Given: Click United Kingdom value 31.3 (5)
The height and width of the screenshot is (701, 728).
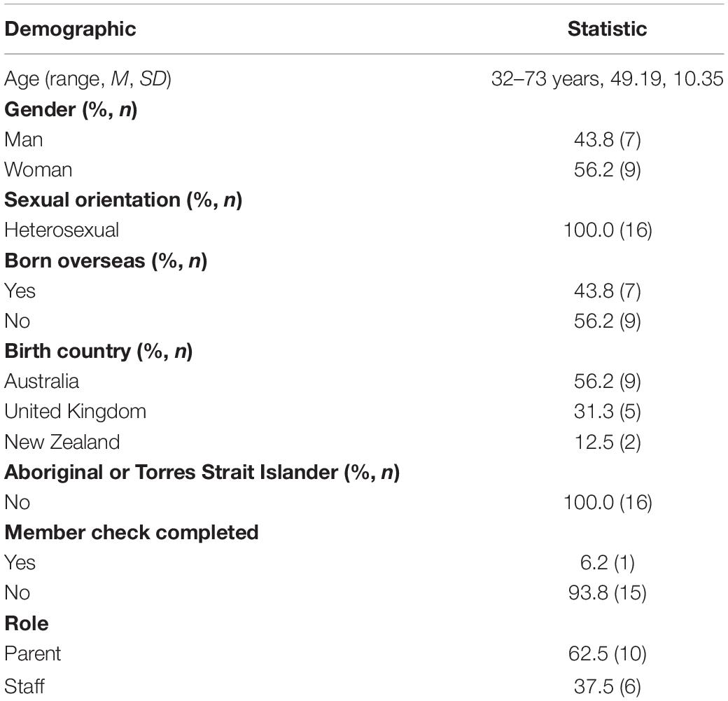Looking at the screenshot, I should (608, 412).
